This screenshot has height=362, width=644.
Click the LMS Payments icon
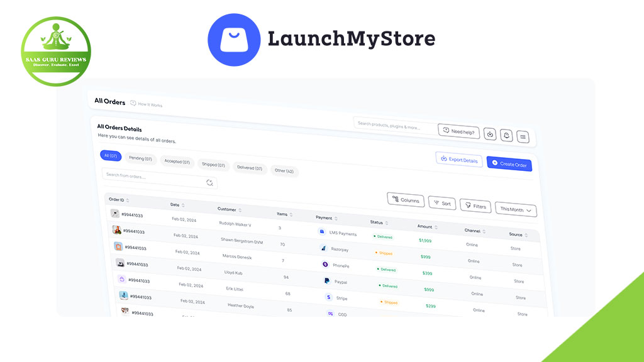pos(321,232)
